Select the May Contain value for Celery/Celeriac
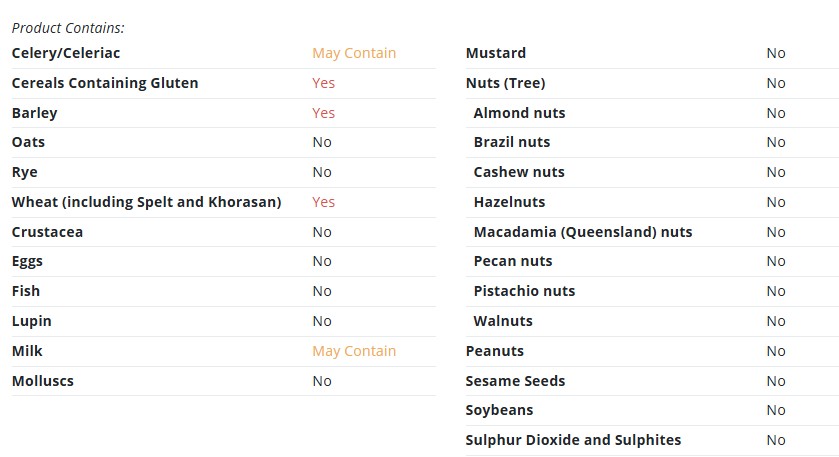The image size is (839, 457). tap(354, 54)
